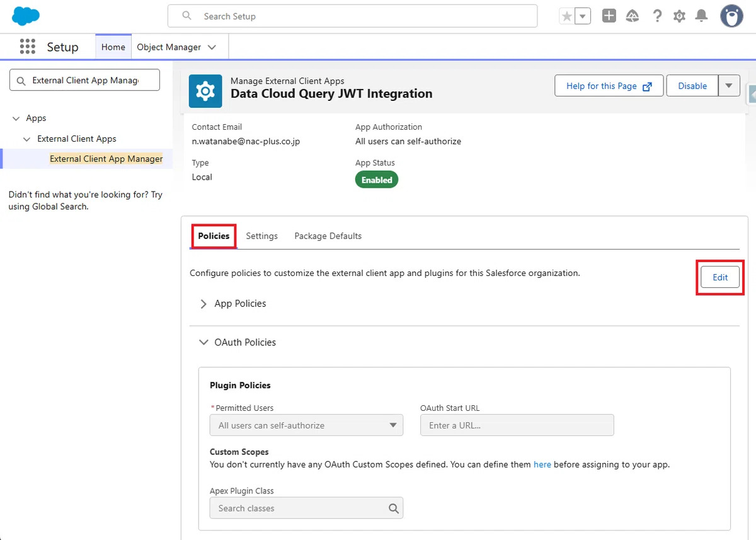Open the Trailhead guidance icon
The image size is (756, 540).
[x=633, y=16]
